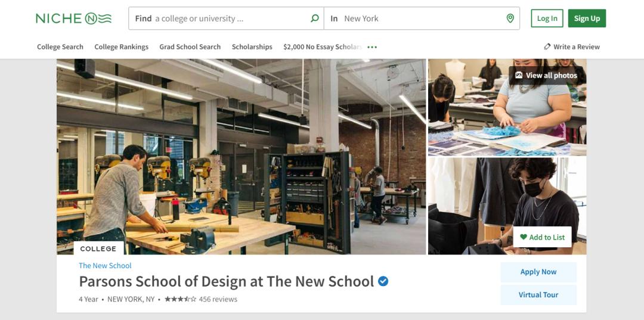Open the Scholarships navigation item
The height and width of the screenshot is (320, 644).
(252, 47)
